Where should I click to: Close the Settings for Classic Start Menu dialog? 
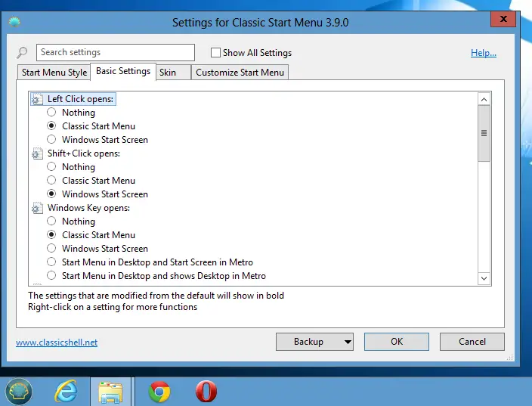tap(503, 19)
